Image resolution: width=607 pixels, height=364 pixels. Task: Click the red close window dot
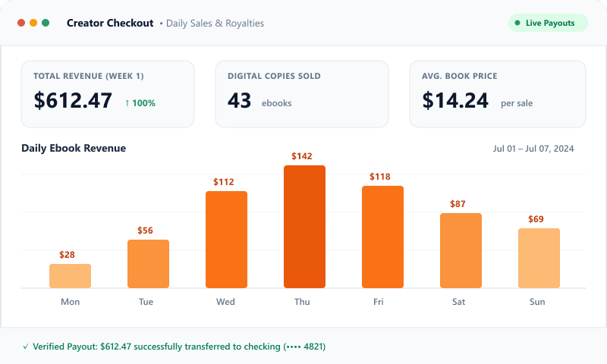21,23
